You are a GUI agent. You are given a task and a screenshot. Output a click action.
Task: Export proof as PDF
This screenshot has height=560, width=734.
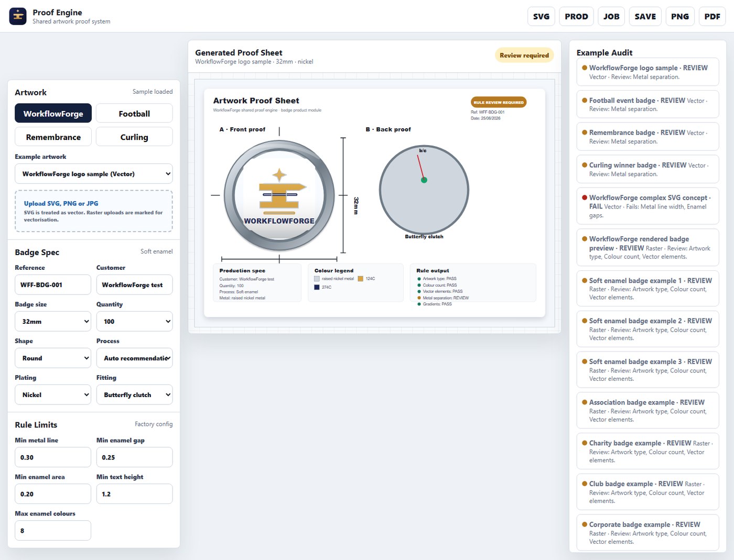[x=713, y=17]
